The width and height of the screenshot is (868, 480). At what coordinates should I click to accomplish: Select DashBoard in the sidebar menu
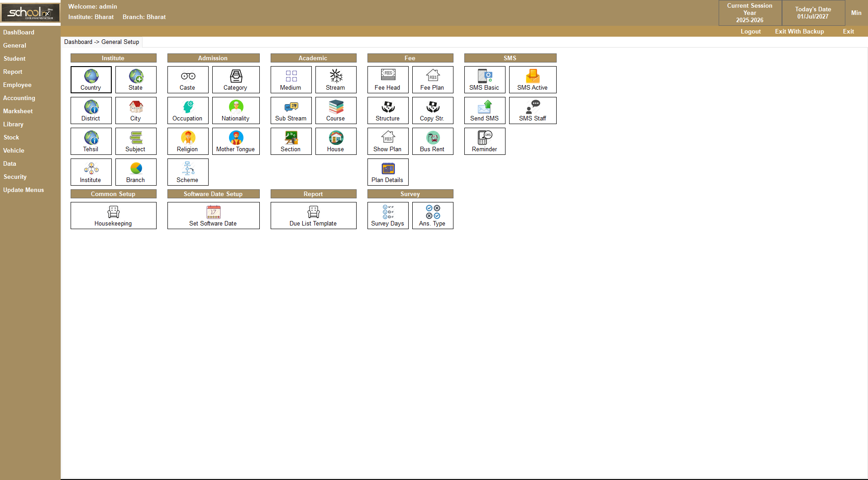pos(19,32)
